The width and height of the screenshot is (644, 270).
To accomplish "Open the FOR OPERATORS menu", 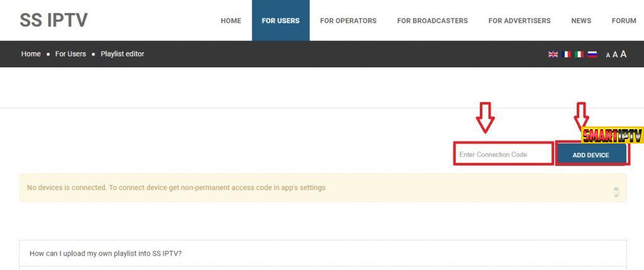I will 348,21.
